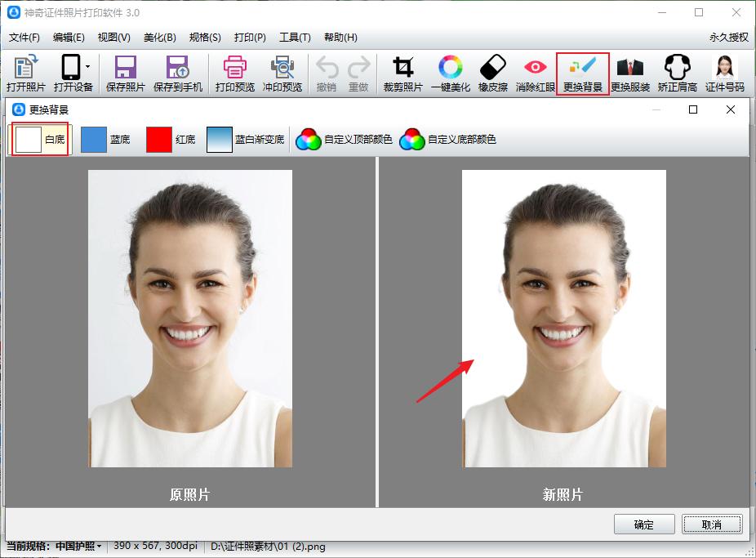Screen dimensions: 756x558
Task: Confirm background change with 确定
Action: tap(644, 525)
